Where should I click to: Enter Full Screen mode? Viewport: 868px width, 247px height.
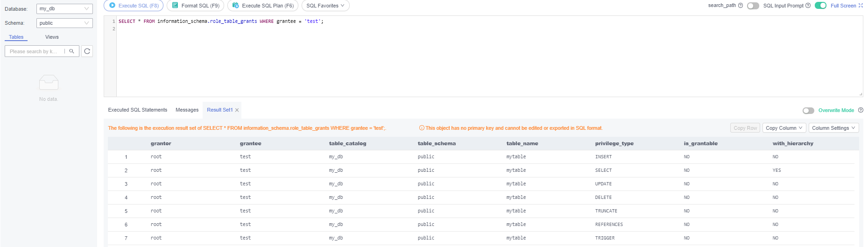pyautogui.click(x=846, y=6)
